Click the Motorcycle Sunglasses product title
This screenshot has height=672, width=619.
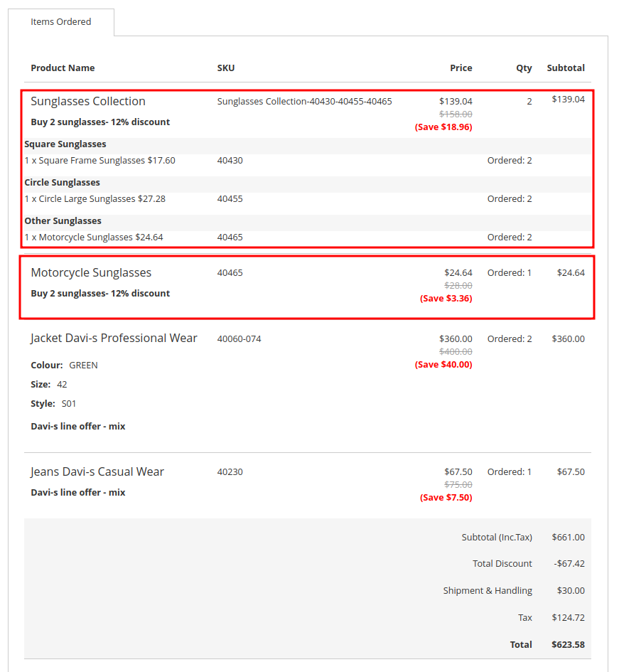pos(91,272)
